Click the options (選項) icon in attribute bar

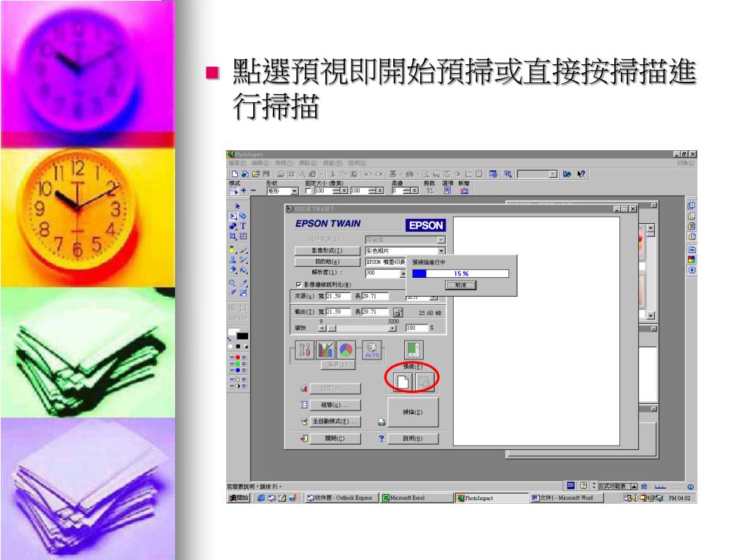[447, 190]
